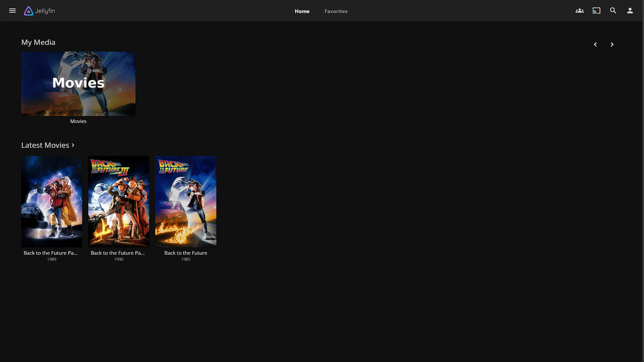Switch to the Home tab
644x362 pixels.
click(x=302, y=11)
